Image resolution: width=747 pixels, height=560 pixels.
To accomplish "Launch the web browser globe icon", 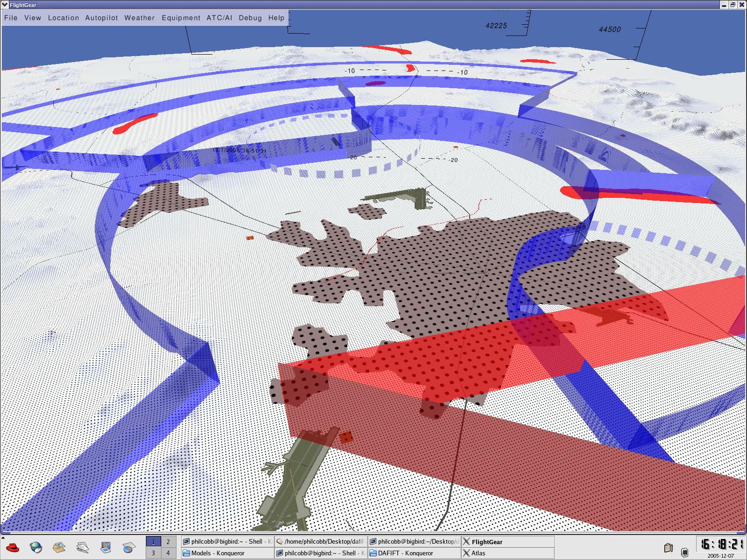I will [35, 547].
